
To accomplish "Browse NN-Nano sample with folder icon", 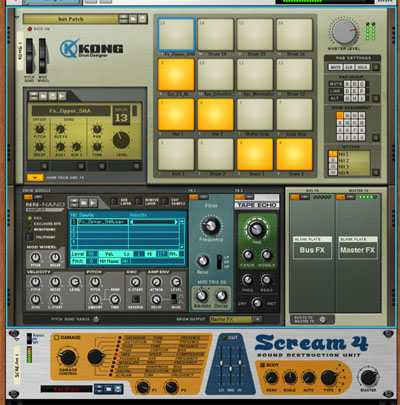I will [x=83, y=202].
